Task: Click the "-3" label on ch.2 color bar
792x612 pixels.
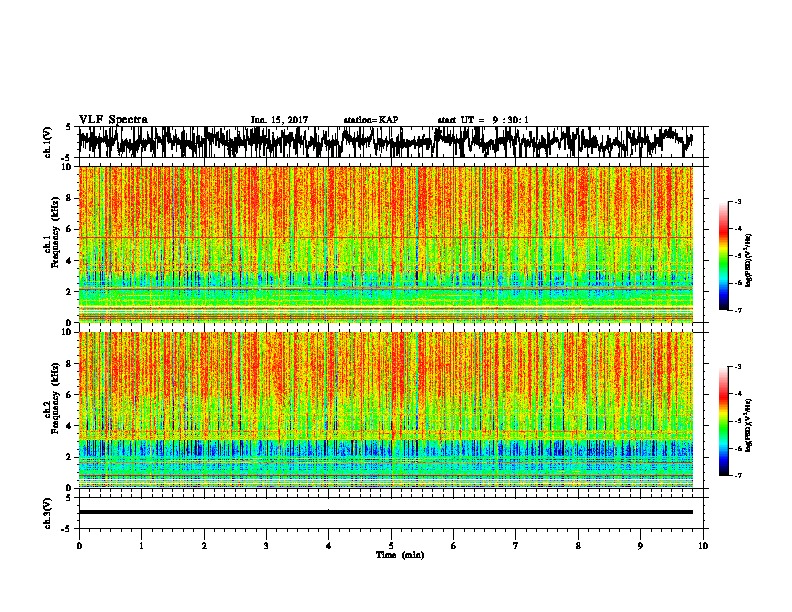Action: click(x=737, y=367)
